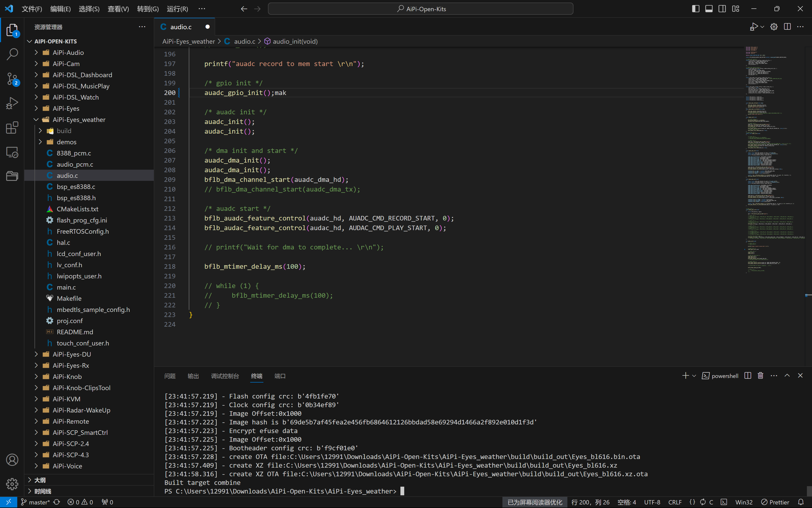Open the Explorer view in activity bar
The image size is (812, 508).
point(12,30)
